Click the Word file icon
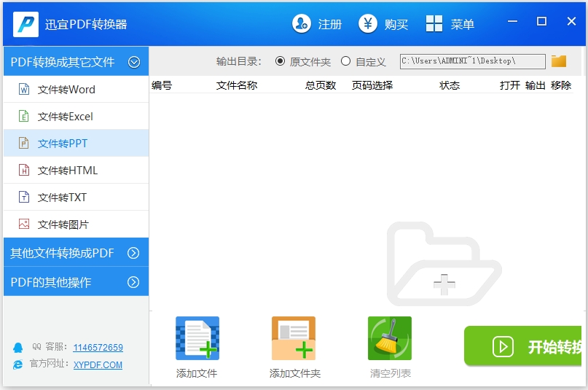Viewport: 588px width, 390px height. coord(24,89)
